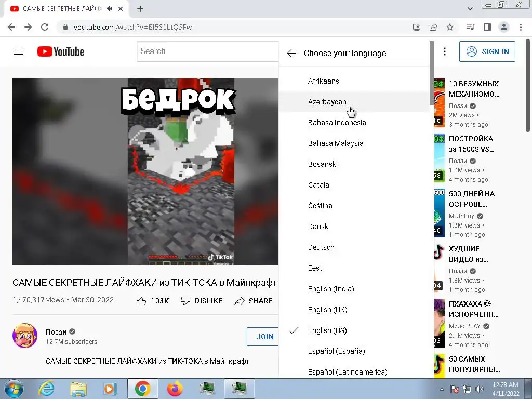Screen dimensions: 532x399
Task: Open 500 ДНЕЙ НА ОСТРОВЕ... video
Action: point(472,199)
